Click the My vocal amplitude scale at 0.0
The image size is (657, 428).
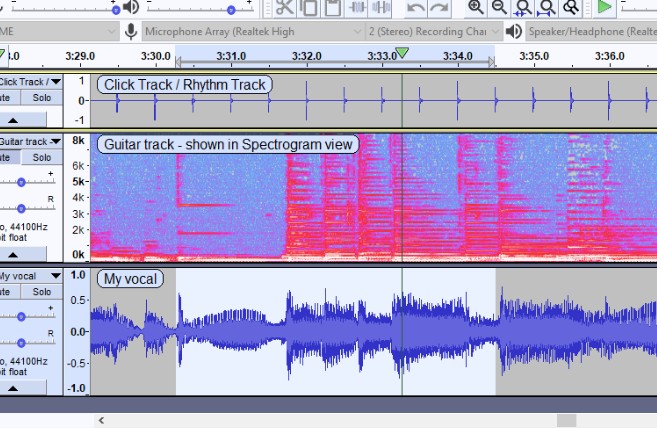[x=78, y=332]
